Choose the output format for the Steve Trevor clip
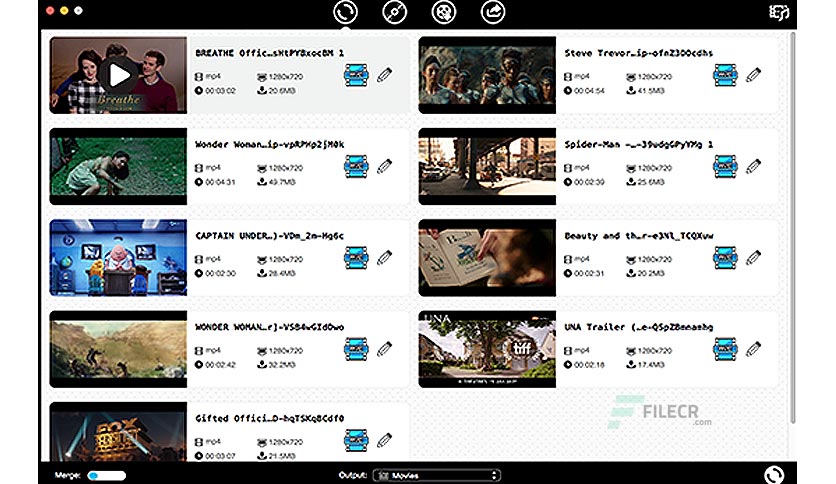The image size is (836, 484). (x=725, y=75)
